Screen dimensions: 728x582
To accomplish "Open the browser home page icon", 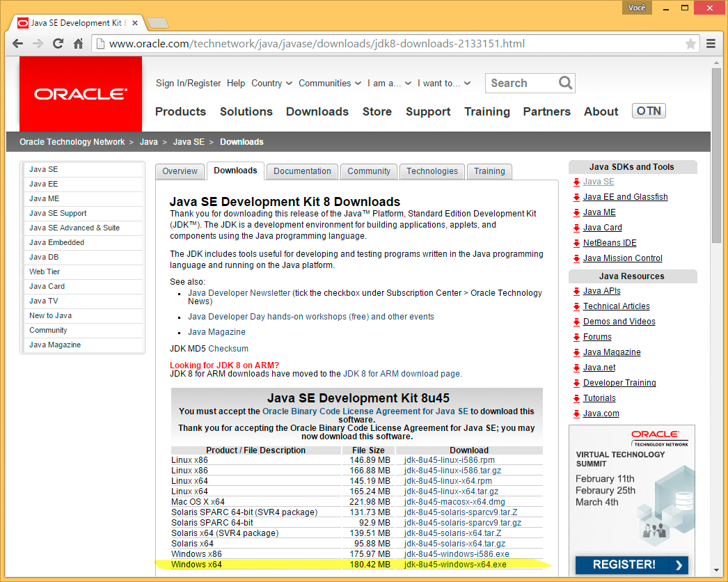I will pos(78,44).
